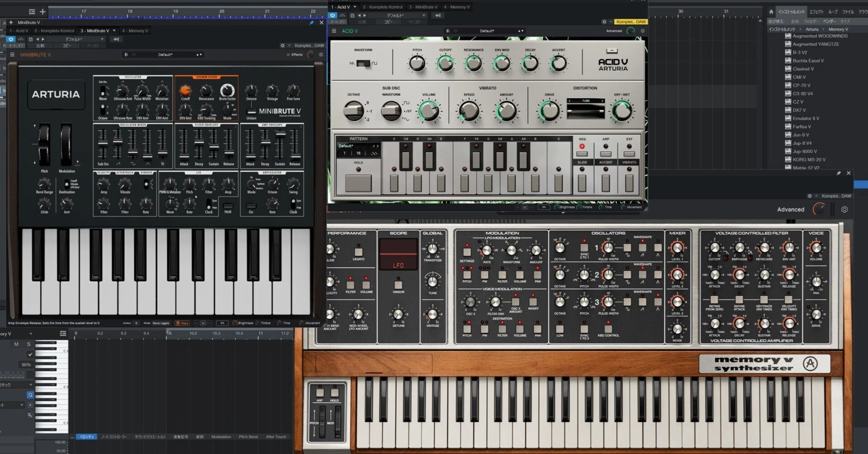Viewport: 868px width, 454px height.
Task: Adjust ACID V Cutoff knob
Action: point(445,64)
